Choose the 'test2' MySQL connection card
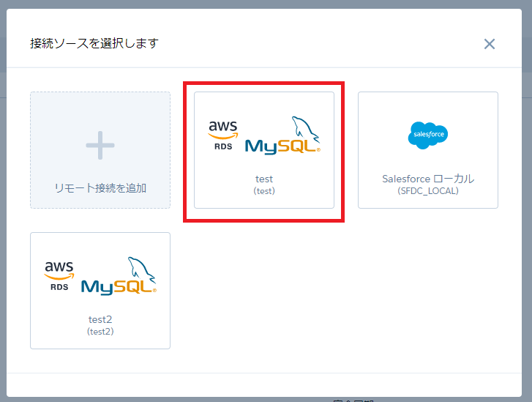Screen dimensions: 532x402 click(100, 291)
